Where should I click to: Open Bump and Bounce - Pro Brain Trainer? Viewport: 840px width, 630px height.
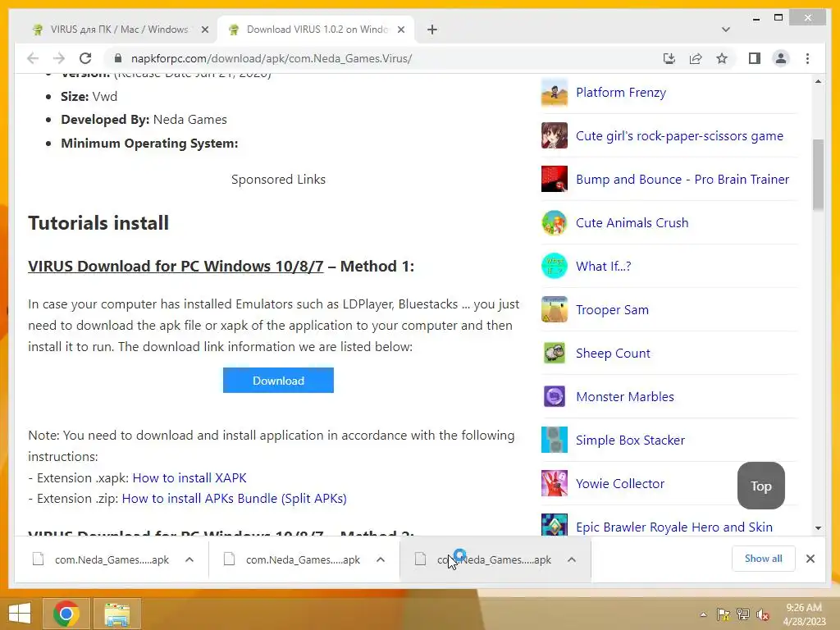click(x=682, y=179)
